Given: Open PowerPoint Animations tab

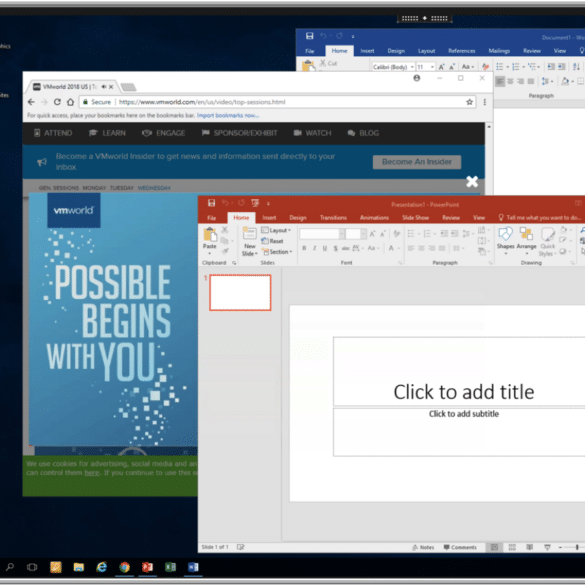Looking at the screenshot, I should pyautogui.click(x=374, y=218).
